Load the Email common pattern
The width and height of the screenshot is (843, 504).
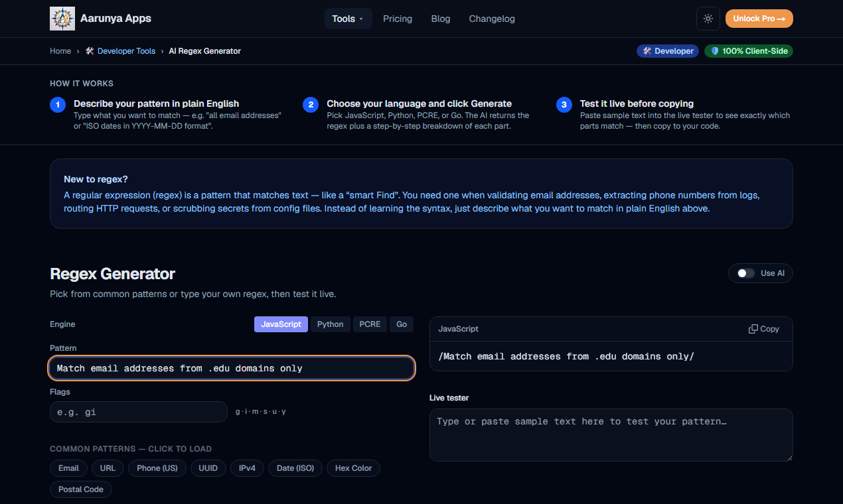coord(68,468)
